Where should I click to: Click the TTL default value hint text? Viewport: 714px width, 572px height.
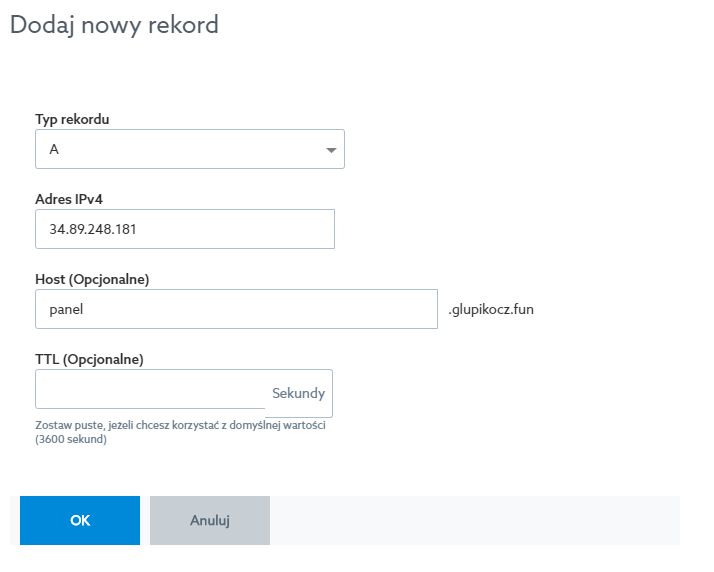click(x=181, y=425)
